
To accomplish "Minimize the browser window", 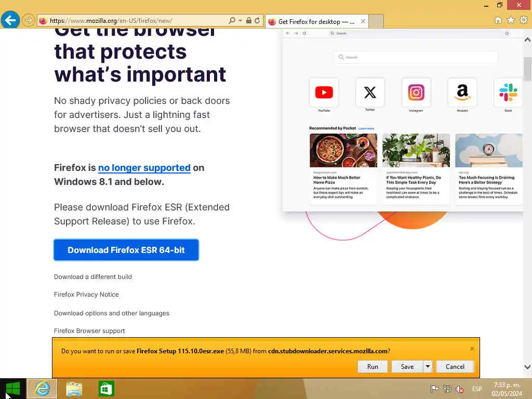I will (x=486, y=5).
